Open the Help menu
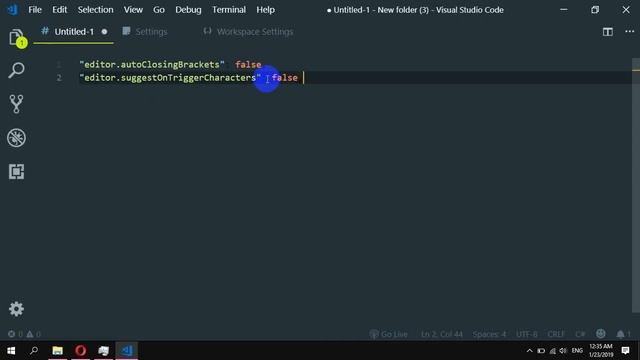Screen dimensions: 640x360 [x=265, y=10]
